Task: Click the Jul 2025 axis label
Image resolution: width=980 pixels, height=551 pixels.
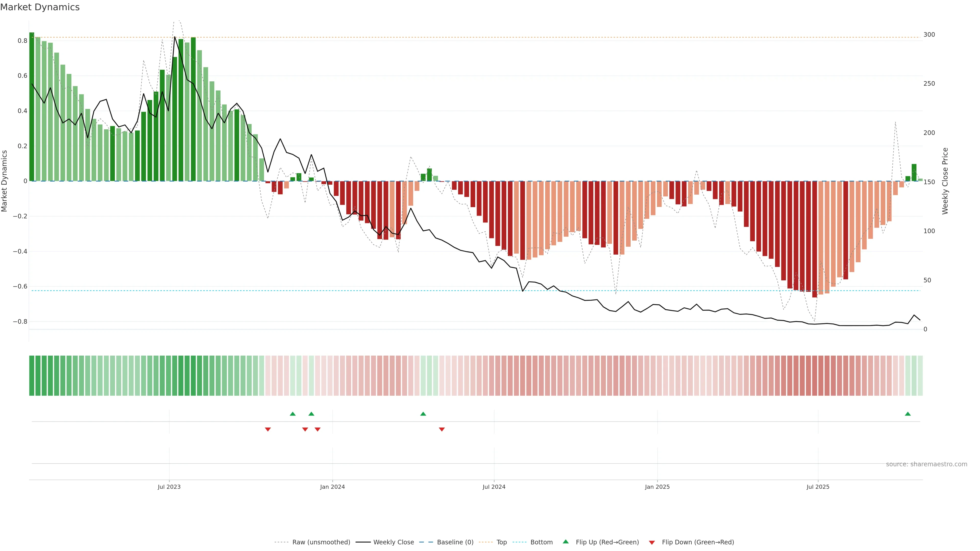Action: (x=817, y=487)
